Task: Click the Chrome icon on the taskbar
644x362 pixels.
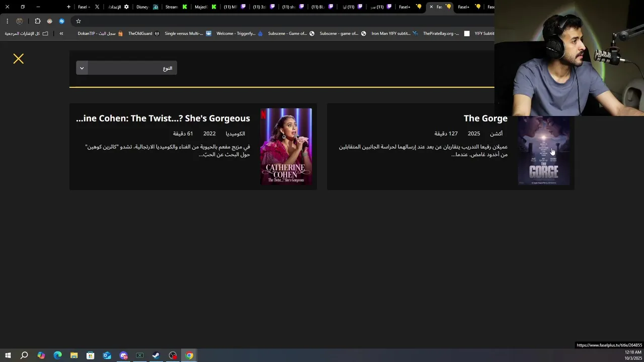Action: [189, 355]
